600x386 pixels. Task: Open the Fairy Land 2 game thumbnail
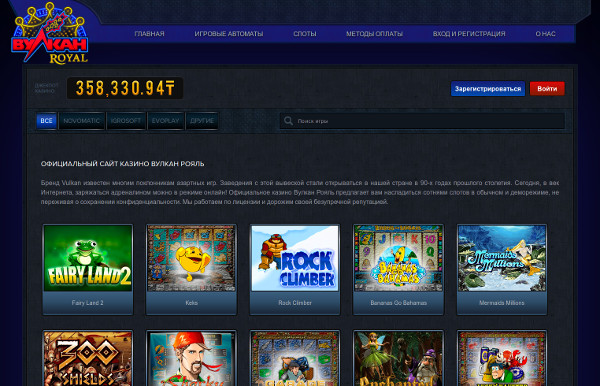[x=88, y=258]
